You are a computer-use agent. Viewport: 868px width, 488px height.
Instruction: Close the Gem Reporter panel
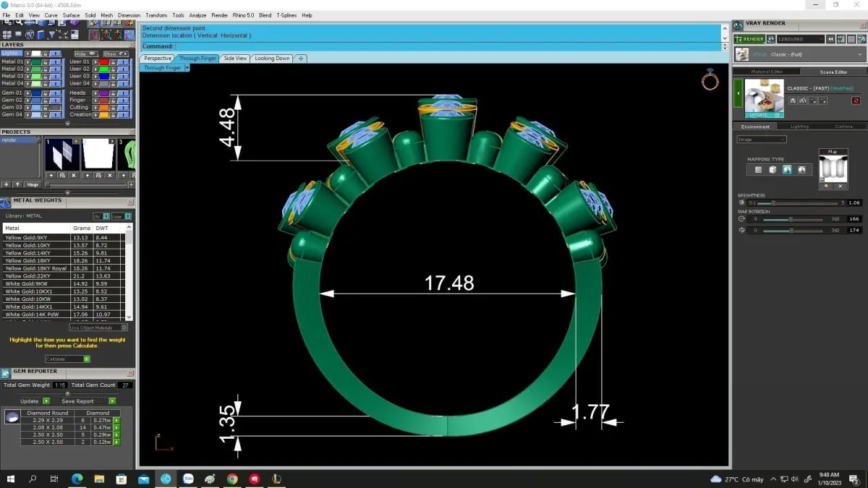coord(132,372)
